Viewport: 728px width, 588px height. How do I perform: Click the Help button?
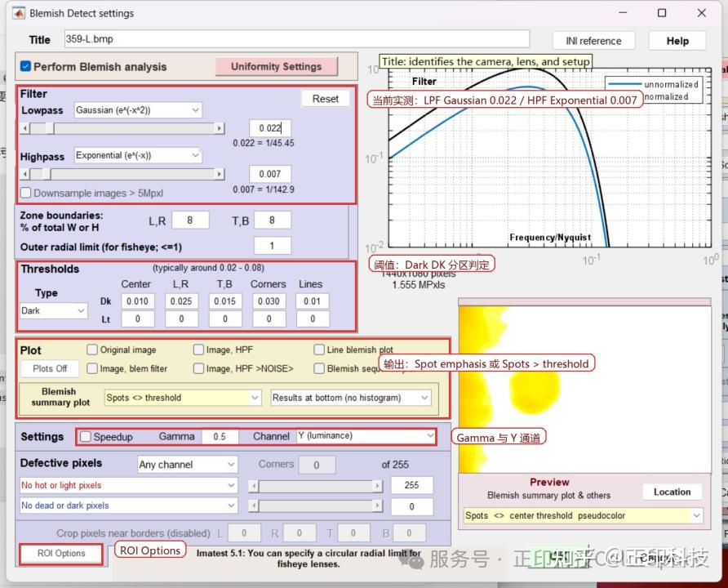click(x=677, y=41)
